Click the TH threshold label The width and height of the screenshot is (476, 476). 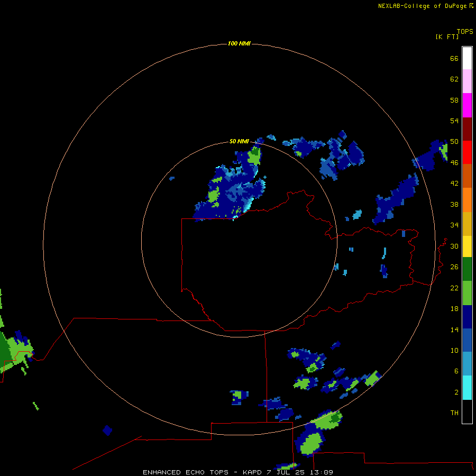[454, 413]
